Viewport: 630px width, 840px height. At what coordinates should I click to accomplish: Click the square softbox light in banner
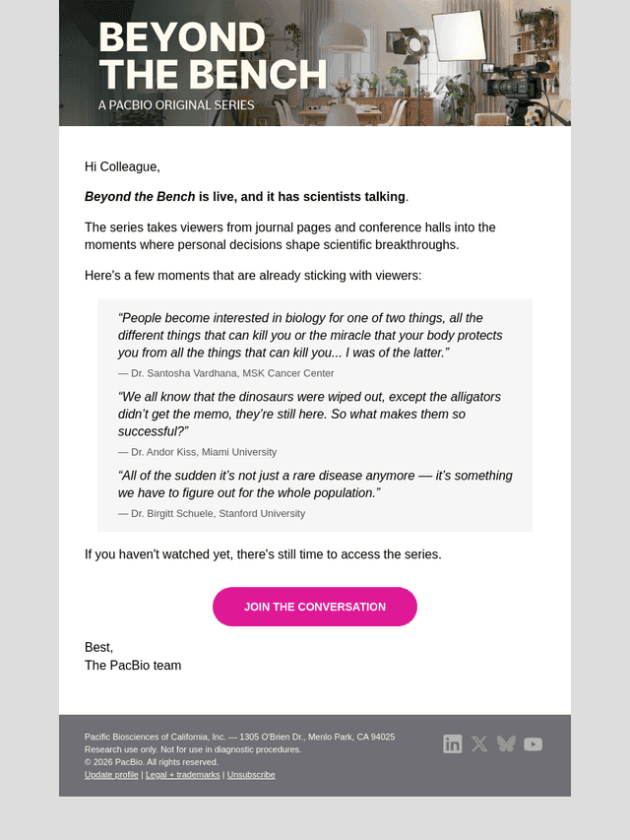pos(459,36)
